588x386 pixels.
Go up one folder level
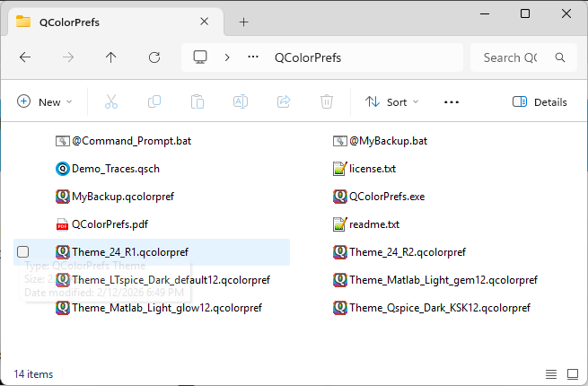click(x=110, y=57)
